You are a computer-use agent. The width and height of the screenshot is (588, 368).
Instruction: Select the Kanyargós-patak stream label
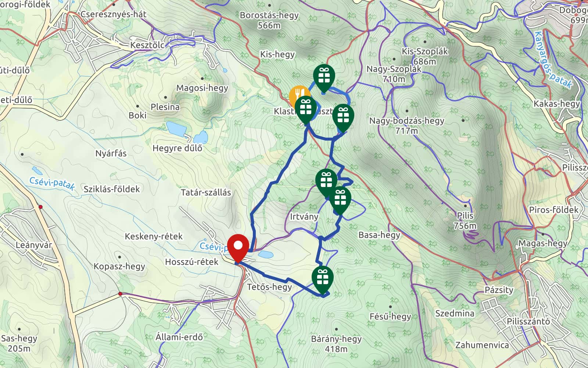coord(553,60)
